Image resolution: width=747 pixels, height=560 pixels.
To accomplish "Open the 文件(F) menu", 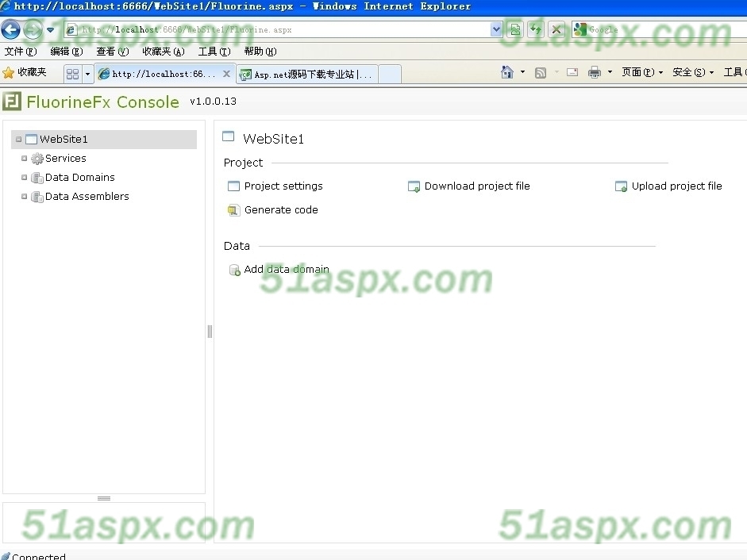I will tap(21, 51).
